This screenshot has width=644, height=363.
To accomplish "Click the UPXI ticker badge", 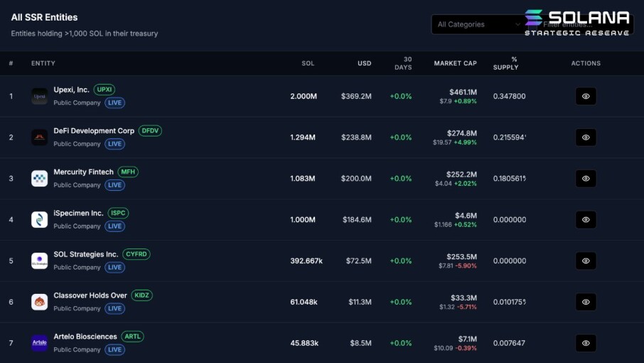I will [x=104, y=89].
